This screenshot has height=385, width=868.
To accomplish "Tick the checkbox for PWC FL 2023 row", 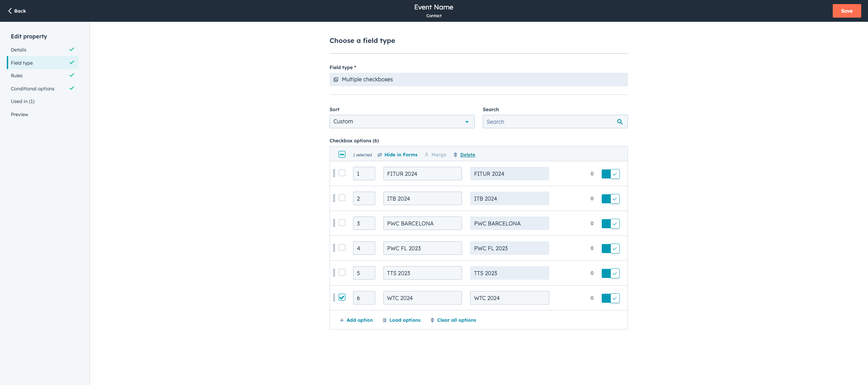I will (x=342, y=248).
